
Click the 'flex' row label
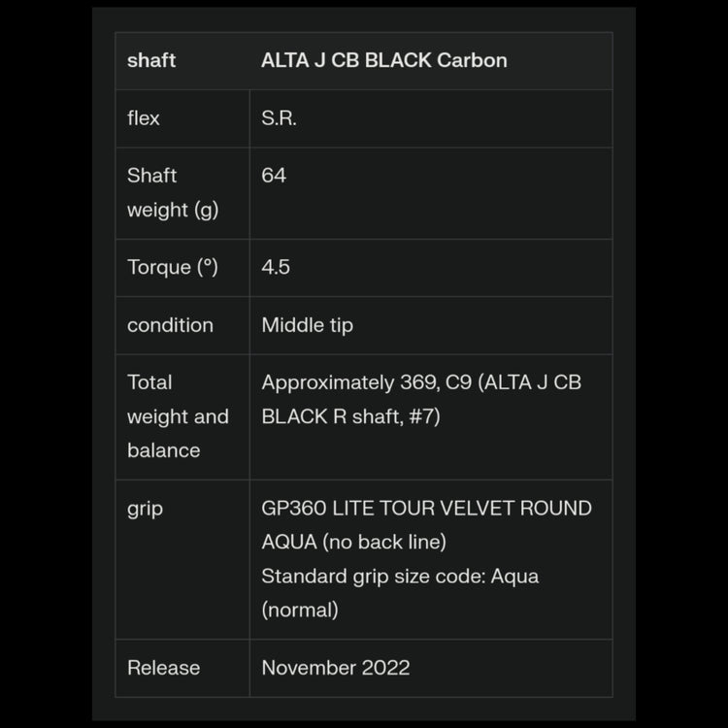[x=144, y=118]
